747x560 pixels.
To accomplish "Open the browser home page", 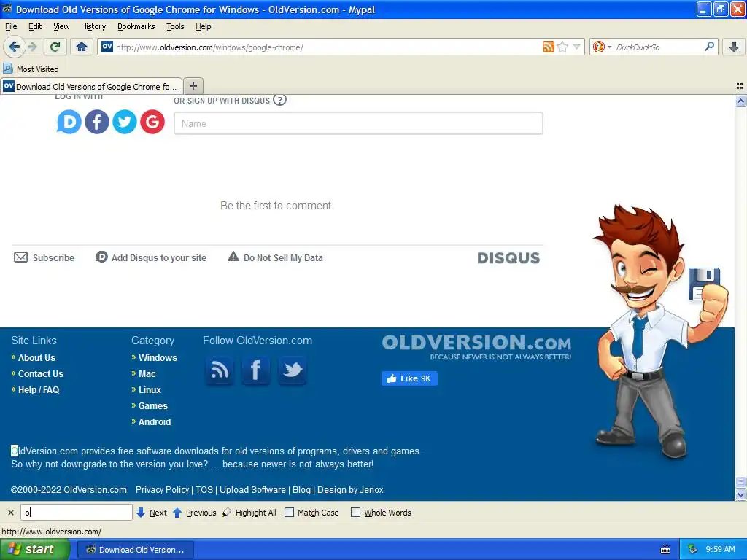I will tap(82, 47).
